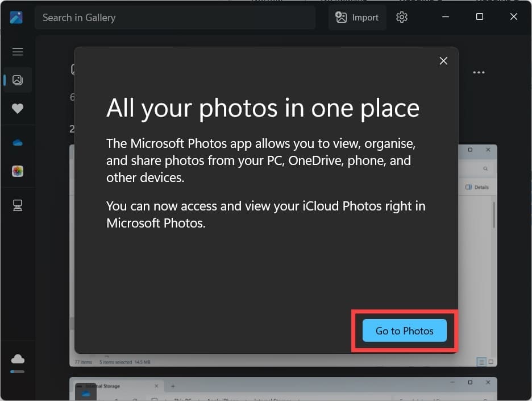This screenshot has width=532, height=401.
Task: Maximize the Photos window
Action: click(x=479, y=16)
